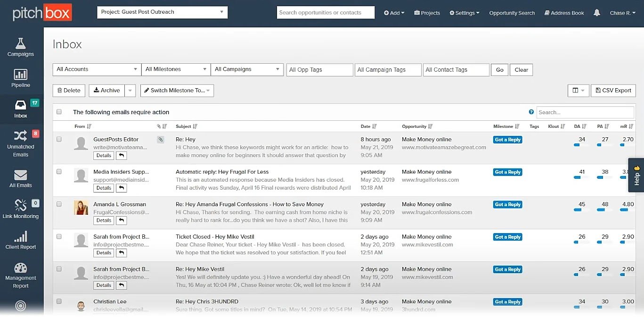The width and height of the screenshot is (644, 318).
Task: Expand the All Milestones filter dropdown
Action: click(x=176, y=69)
